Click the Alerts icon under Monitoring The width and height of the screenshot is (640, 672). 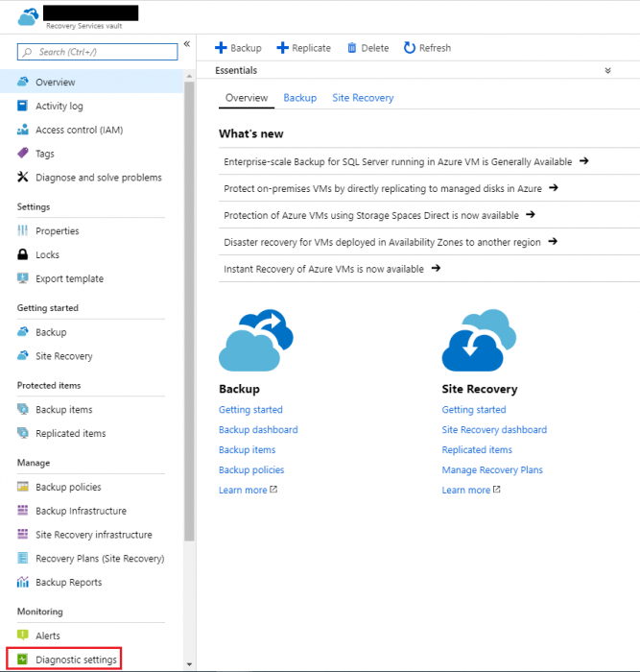click(x=23, y=636)
